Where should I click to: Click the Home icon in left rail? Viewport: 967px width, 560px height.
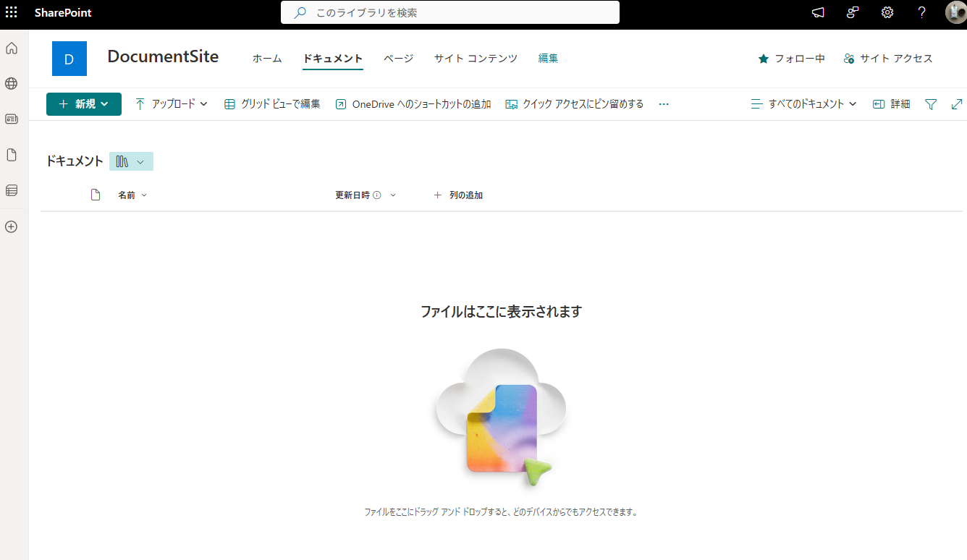pos(12,48)
